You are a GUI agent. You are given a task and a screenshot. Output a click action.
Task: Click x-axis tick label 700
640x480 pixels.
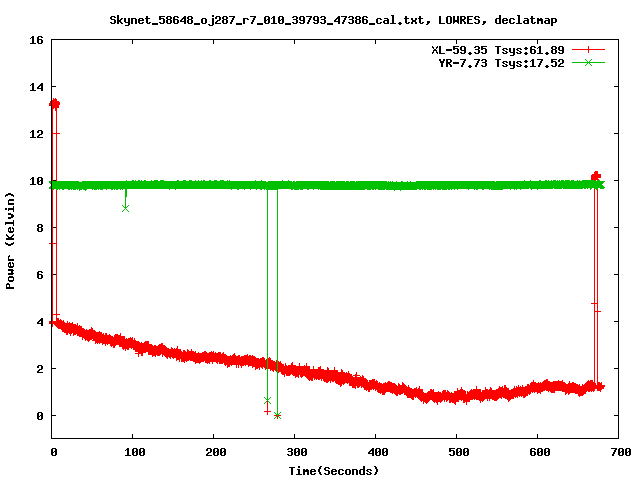[621, 452]
